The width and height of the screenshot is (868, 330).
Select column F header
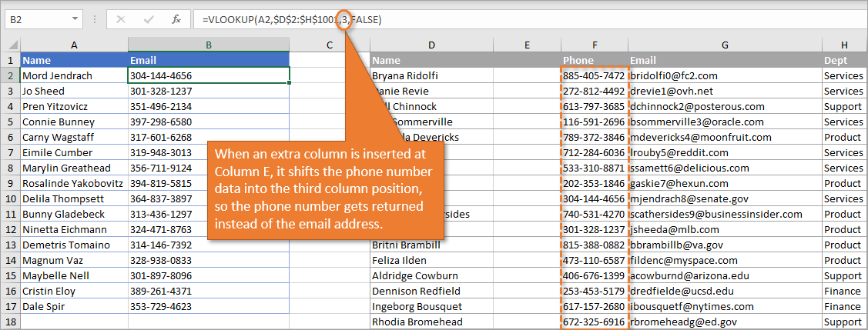tap(594, 45)
